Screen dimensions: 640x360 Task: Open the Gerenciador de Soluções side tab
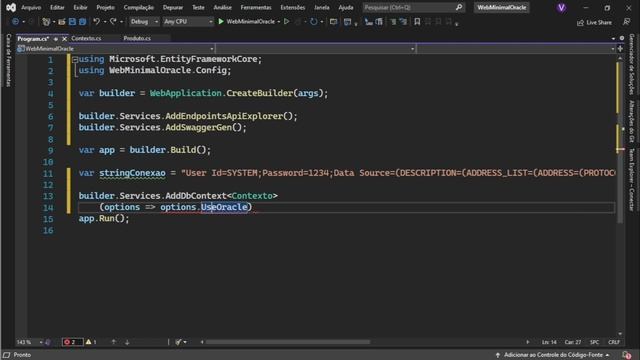631,64
